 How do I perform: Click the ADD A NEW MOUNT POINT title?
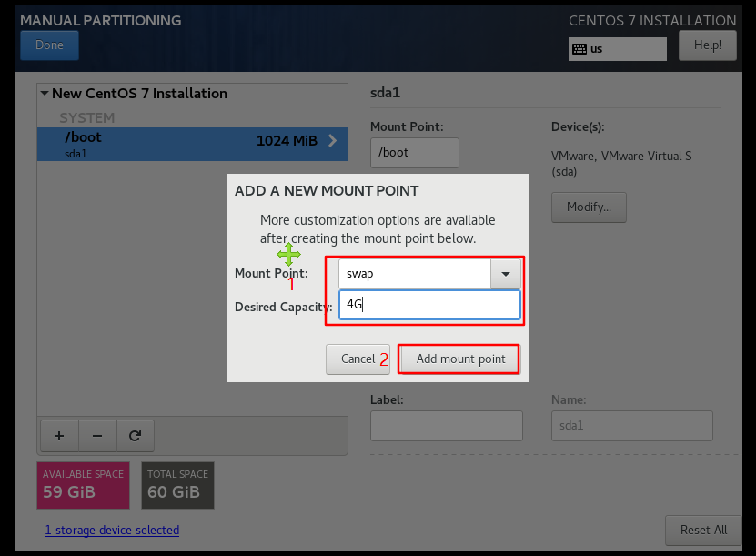point(327,191)
